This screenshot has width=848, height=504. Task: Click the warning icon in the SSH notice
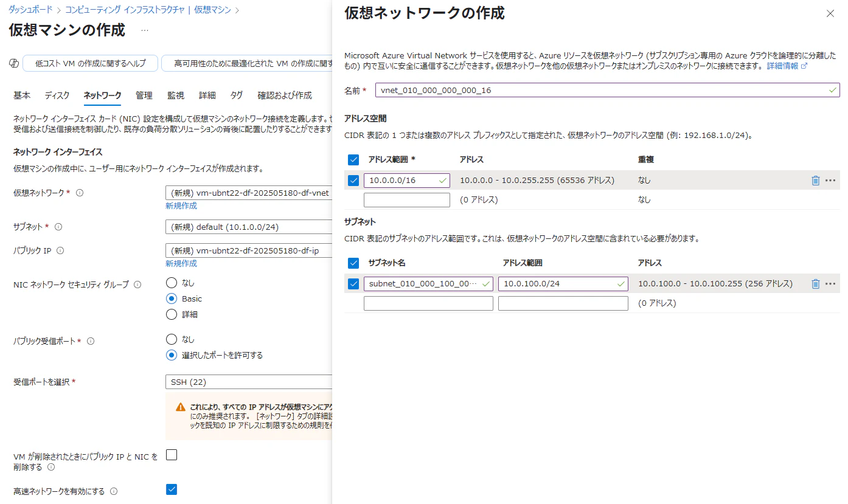point(181,407)
